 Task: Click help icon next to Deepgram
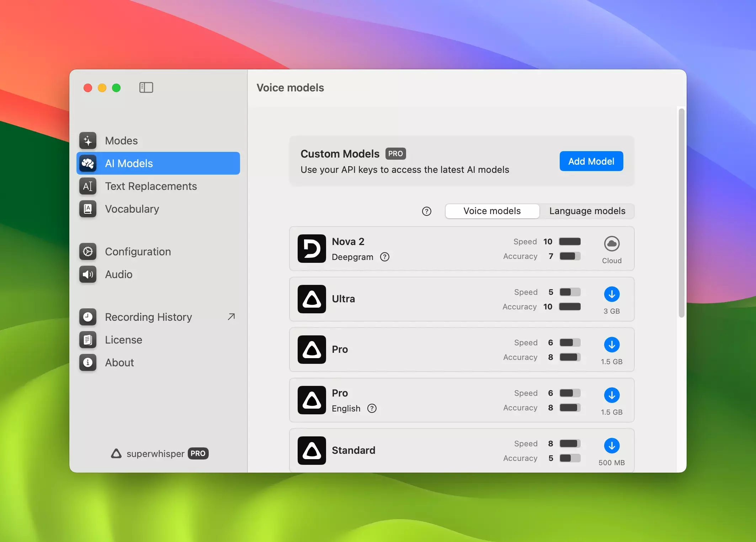385,257
